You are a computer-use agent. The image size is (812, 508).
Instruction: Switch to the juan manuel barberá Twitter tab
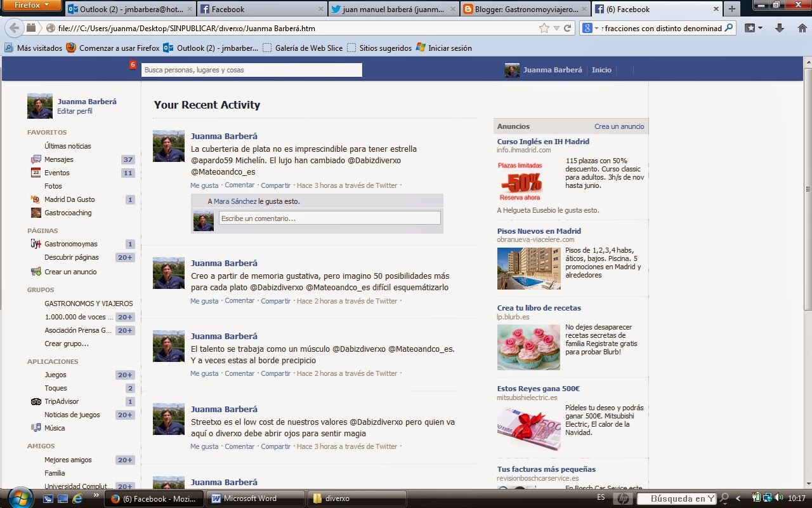[x=393, y=10]
